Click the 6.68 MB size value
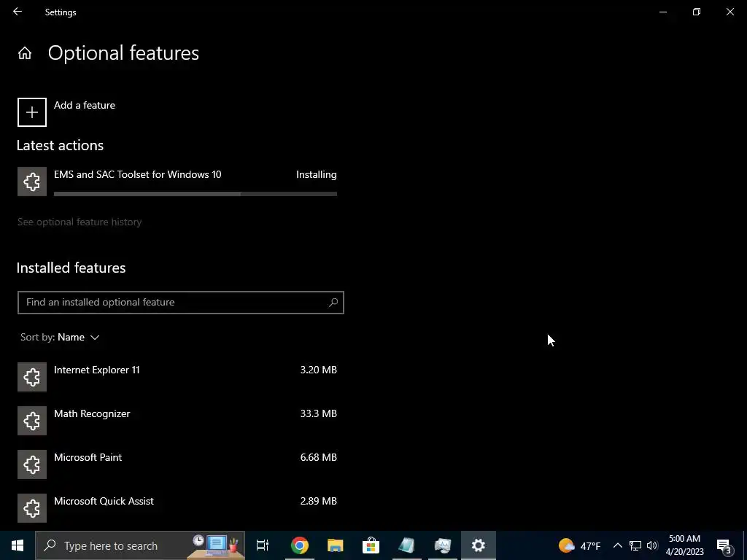Viewport: 747px width, 560px height. click(x=318, y=458)
